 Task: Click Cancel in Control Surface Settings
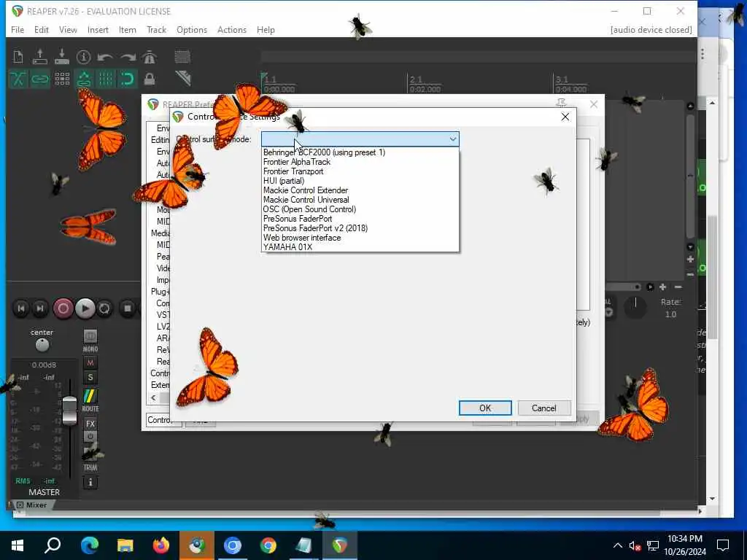[543, 408]
